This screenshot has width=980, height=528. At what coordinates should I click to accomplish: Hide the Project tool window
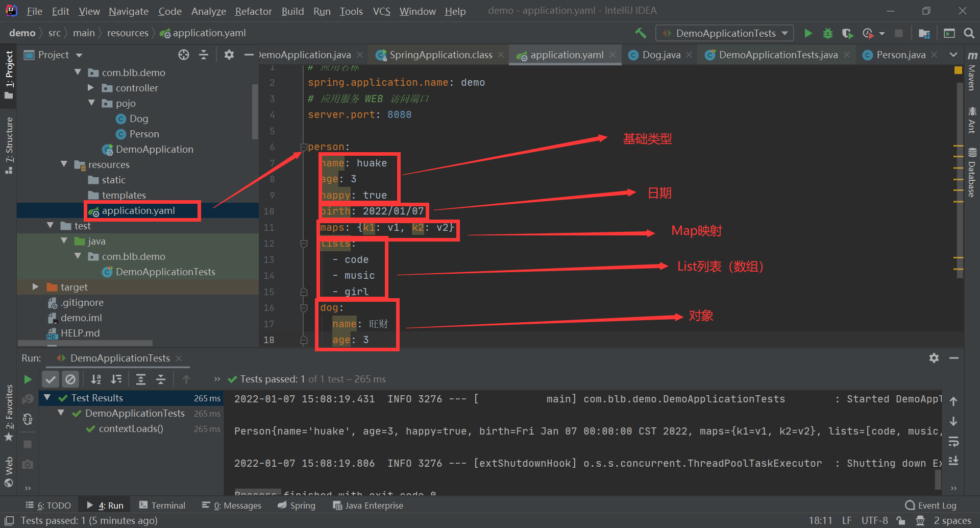(x=249, y=55)
